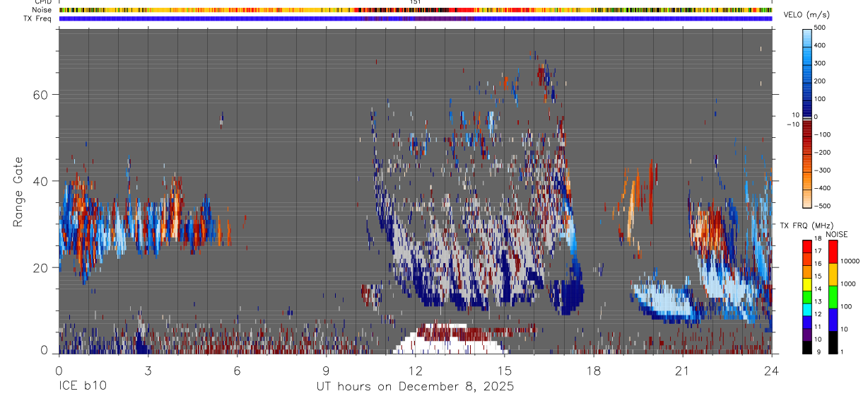Click x-axis tick label 3
868x401 pixels.
point(148,370)
